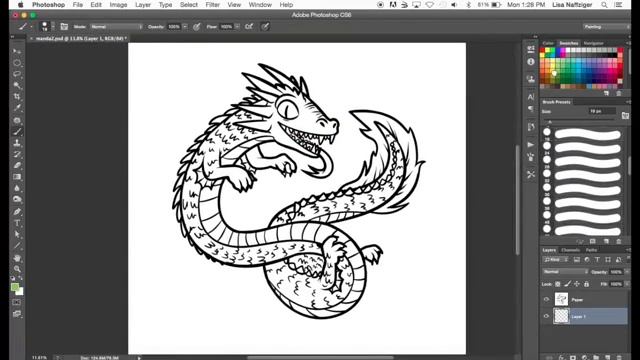
Task: Open layer Opacity dropdown arrow
Action: click(627, 272)
